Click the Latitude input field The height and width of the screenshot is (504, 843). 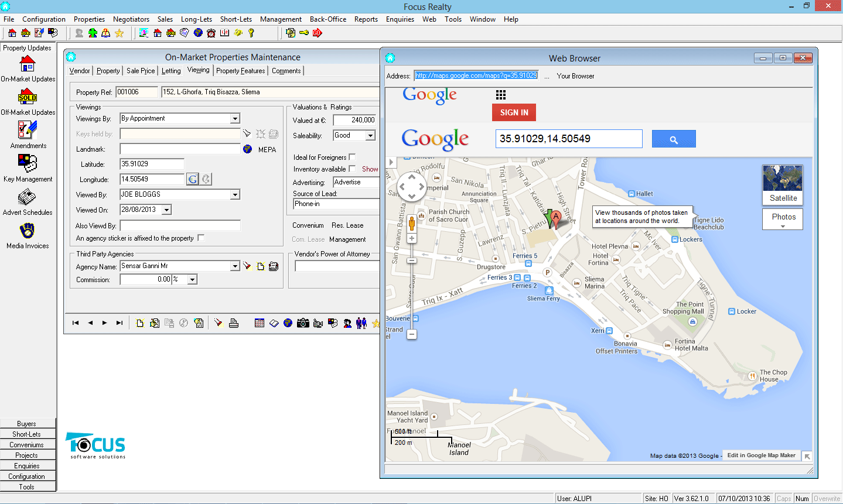coord(152,164)
